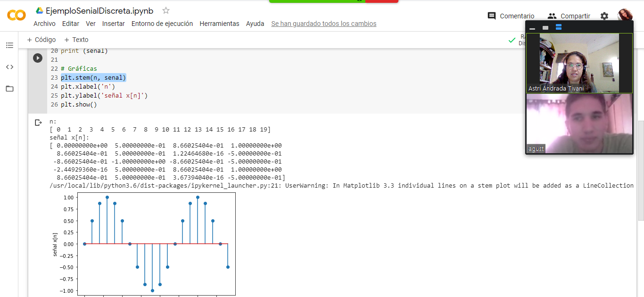
Task: Click the cell output clear icon
Action: pos(38,123)
